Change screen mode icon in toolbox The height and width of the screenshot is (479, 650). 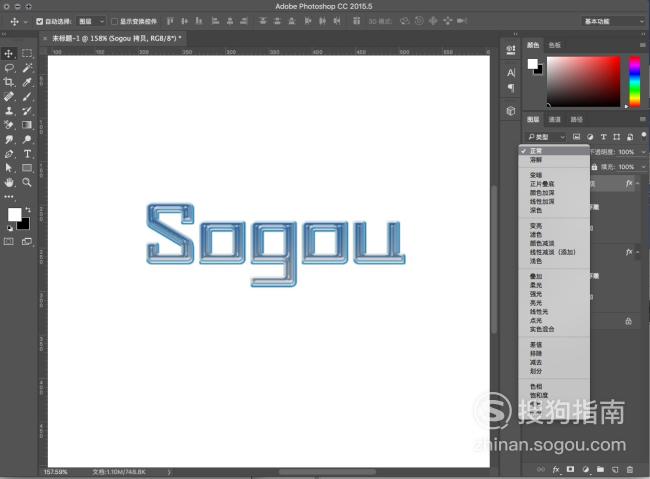click(27, 241)
